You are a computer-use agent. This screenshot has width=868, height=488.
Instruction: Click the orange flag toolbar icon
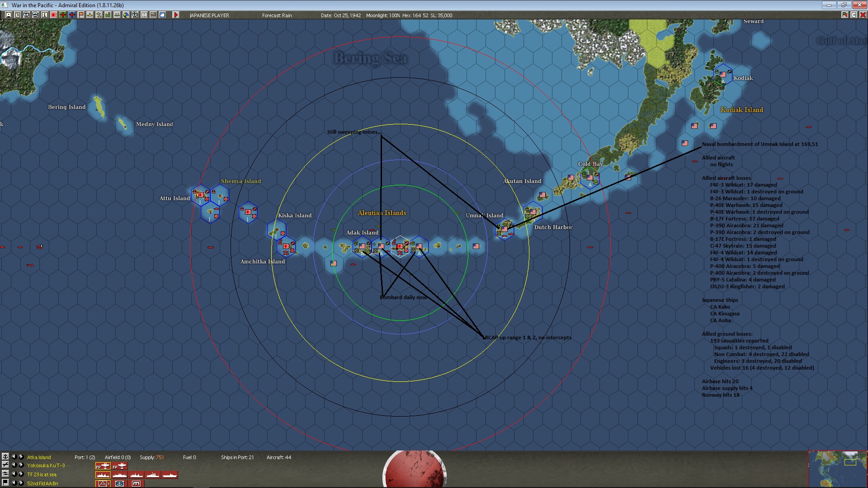81,15
